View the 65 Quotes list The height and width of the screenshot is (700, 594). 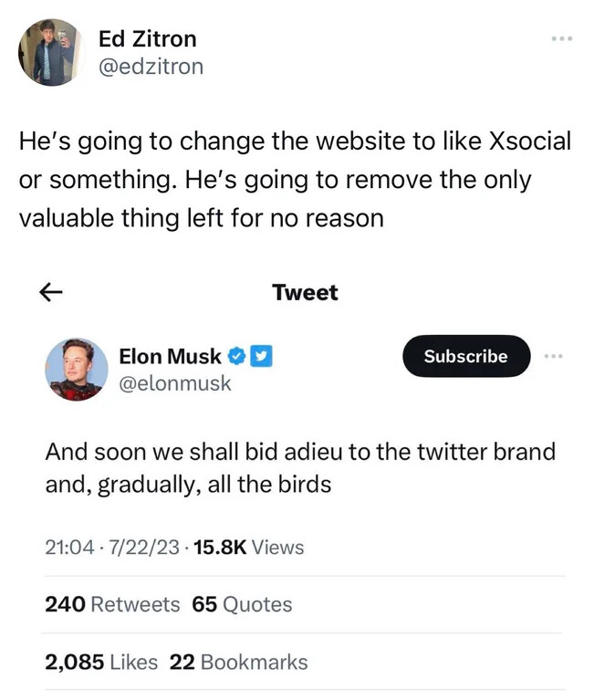(x=242, y=604)
